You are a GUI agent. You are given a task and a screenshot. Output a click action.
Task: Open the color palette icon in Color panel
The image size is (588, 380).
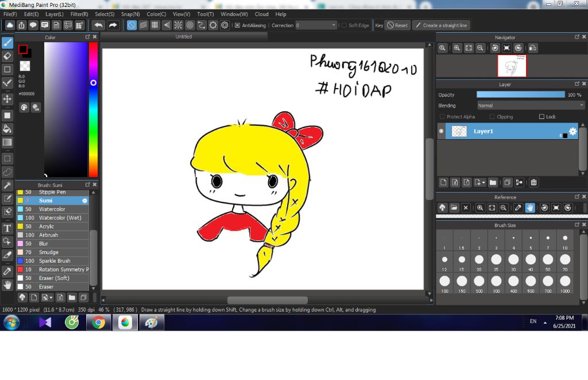(x=24, y=108)
